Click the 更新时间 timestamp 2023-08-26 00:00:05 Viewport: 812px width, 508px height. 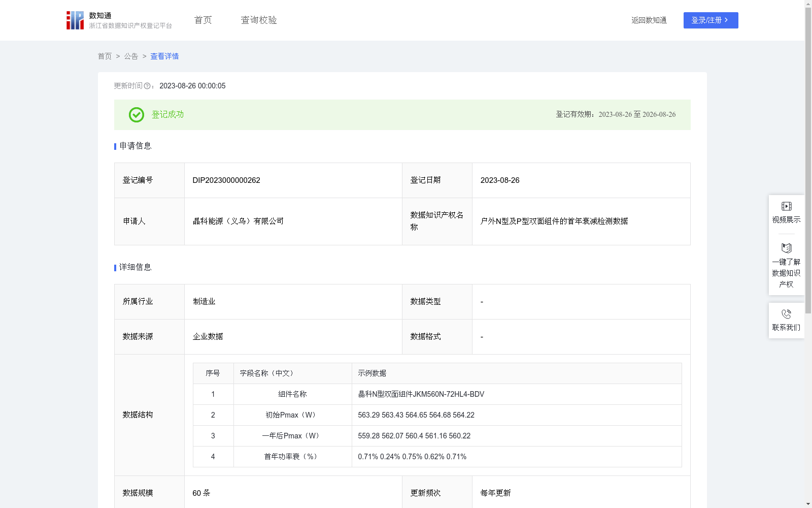pyautogui.click(x=192, y=86)
